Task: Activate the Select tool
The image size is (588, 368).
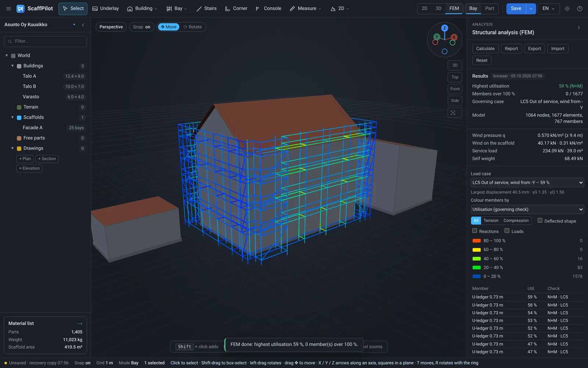Action: [73, 8]
